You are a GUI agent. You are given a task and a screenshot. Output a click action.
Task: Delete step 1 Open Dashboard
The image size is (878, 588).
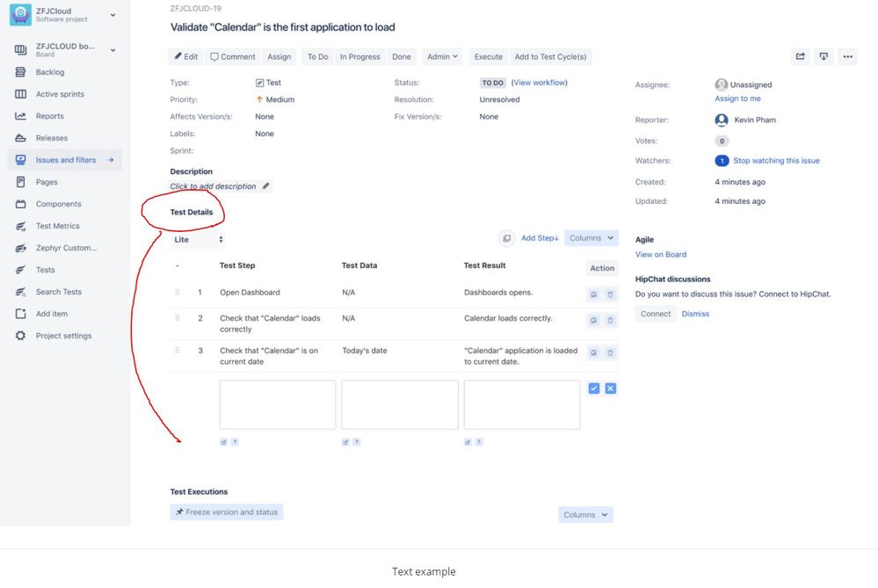coord(610,294)
